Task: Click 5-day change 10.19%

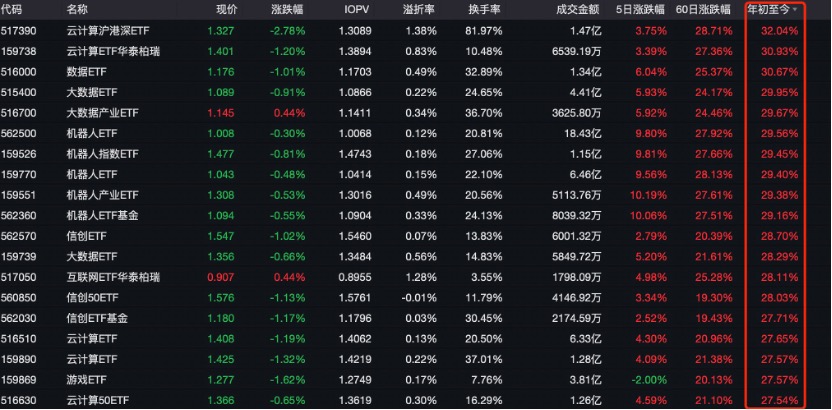Action: 647,195
